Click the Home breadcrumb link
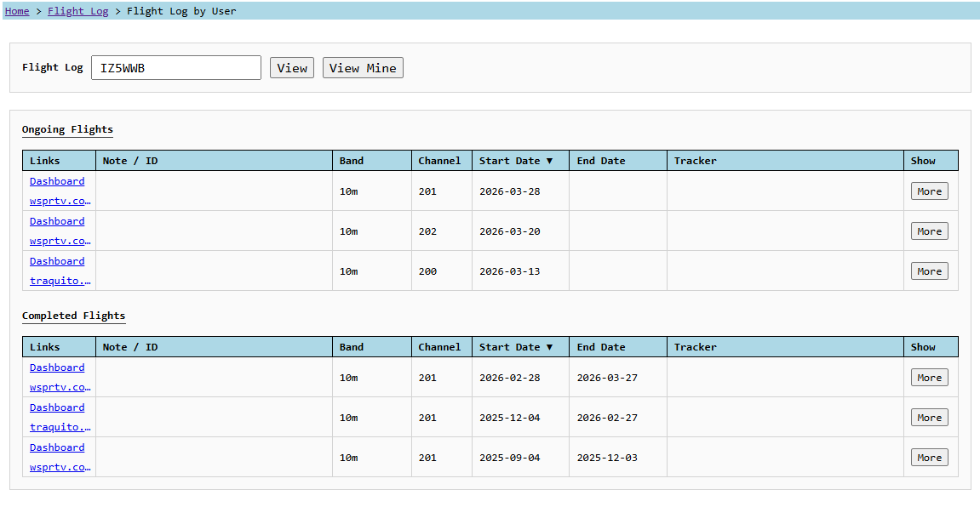 17,11
